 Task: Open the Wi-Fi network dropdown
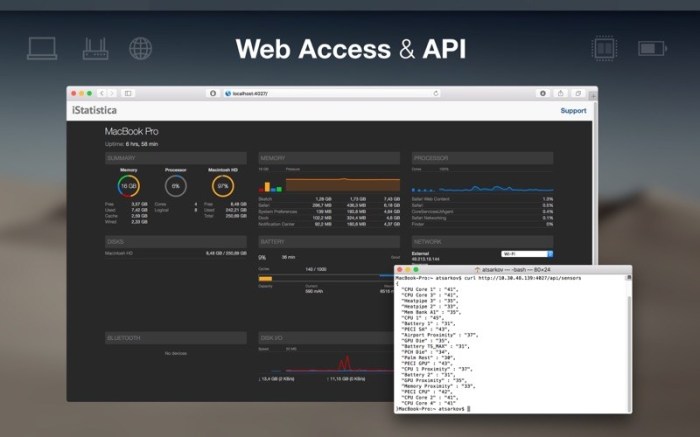[526, 254]
